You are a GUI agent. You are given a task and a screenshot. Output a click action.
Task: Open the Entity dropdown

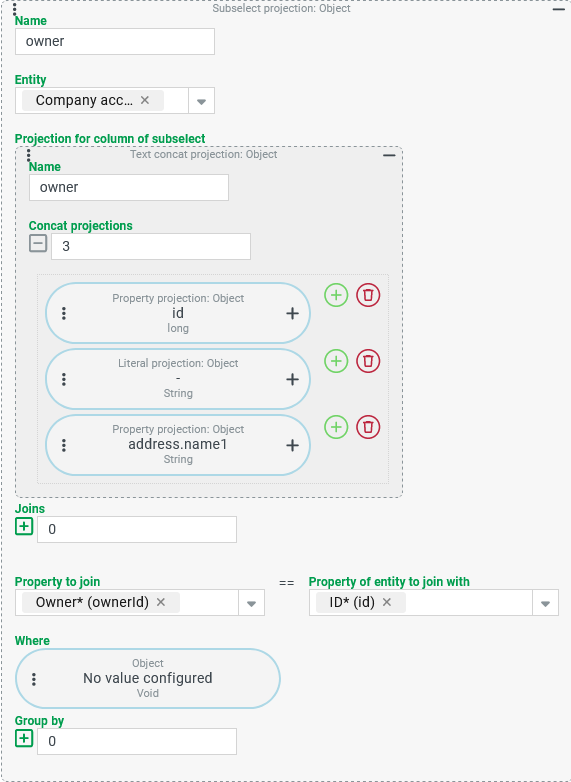pos(201,101)
